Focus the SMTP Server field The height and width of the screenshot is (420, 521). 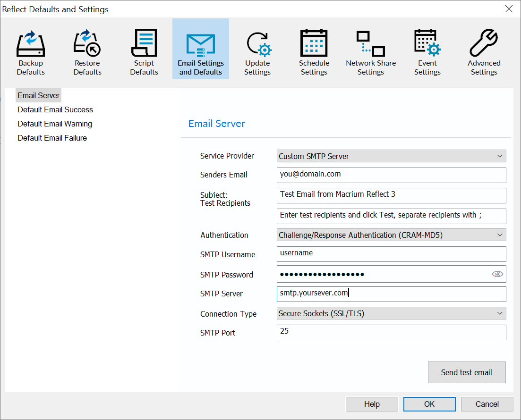pyautogui.click(x=392, y=294)
